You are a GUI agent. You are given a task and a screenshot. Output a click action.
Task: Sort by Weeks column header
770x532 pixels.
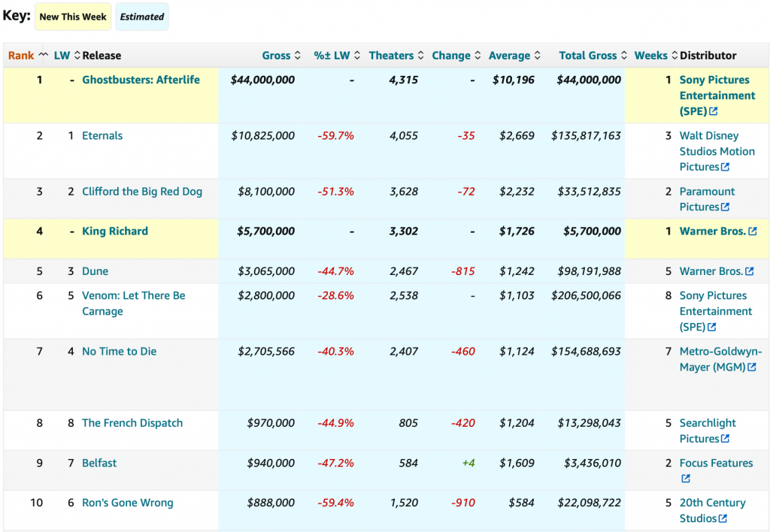click(650, 56)
